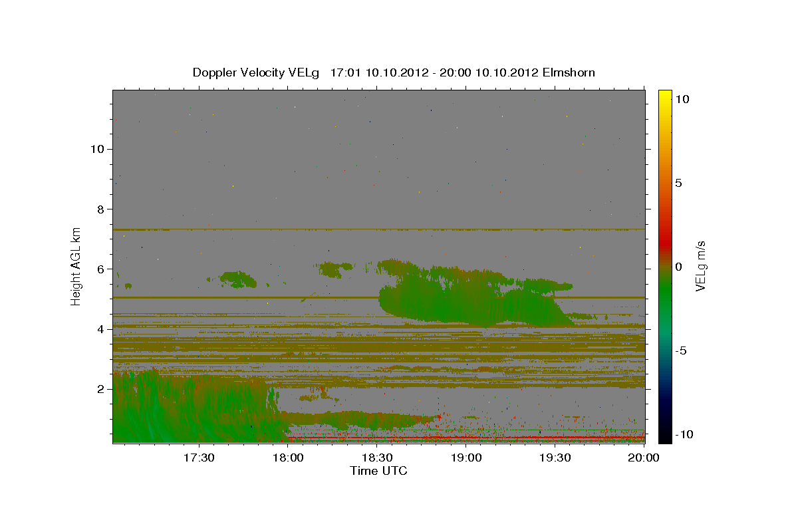This screenshot has width=798, height=532.
Task: Select the 18:30 time tick label
Action: [x=376, y=458]
